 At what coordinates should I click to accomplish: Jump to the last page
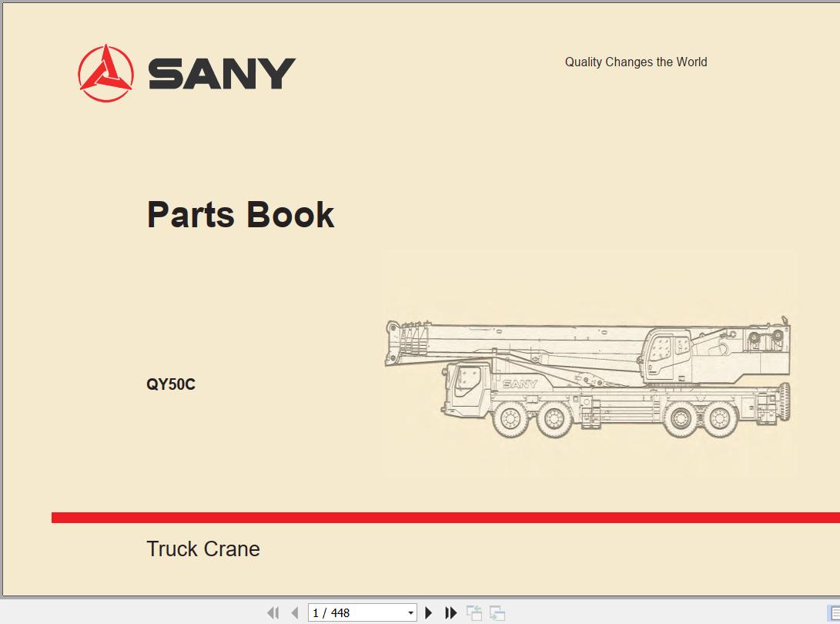coord(451,612)
